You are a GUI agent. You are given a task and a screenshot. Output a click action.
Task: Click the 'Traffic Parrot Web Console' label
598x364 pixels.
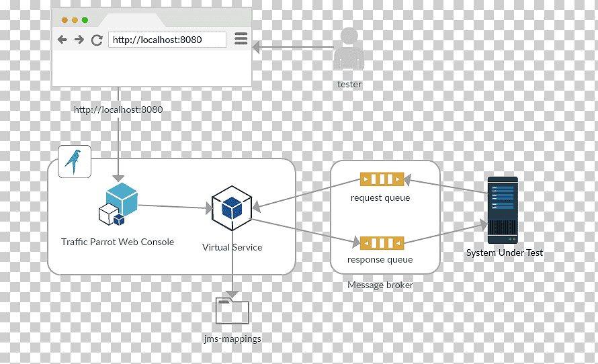[x=118, y=242]
